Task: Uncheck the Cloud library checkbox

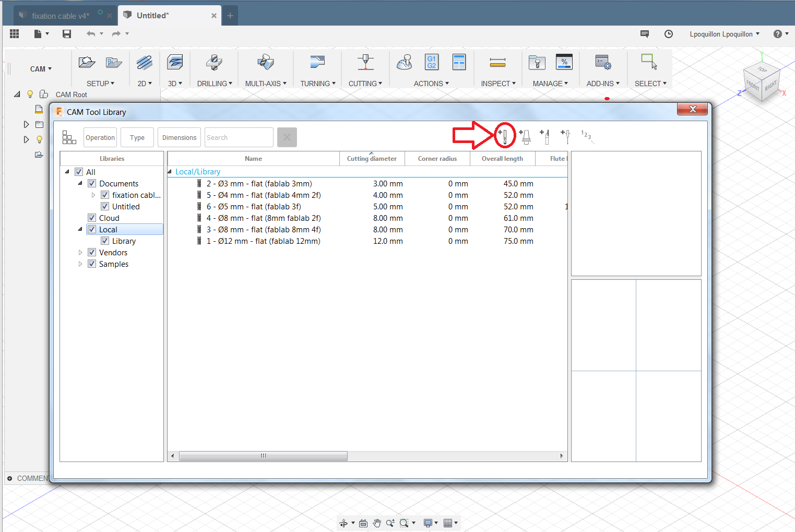Action: click(x=92, y=218)
